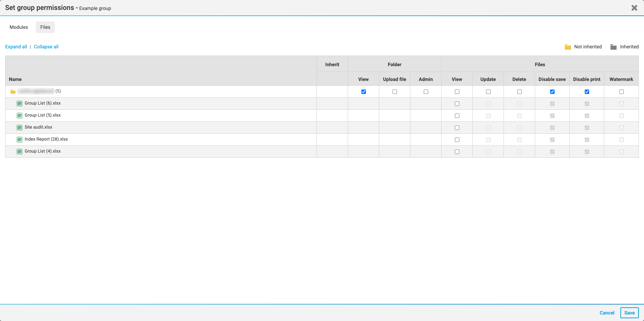Select the Group List (4).xlsx file name
The height and width of the screenshot is (321, 644).
pos(42,151)
